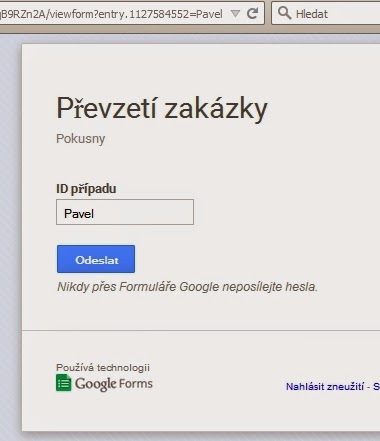Open the URL history dropdown arrow

pos(235,13)
